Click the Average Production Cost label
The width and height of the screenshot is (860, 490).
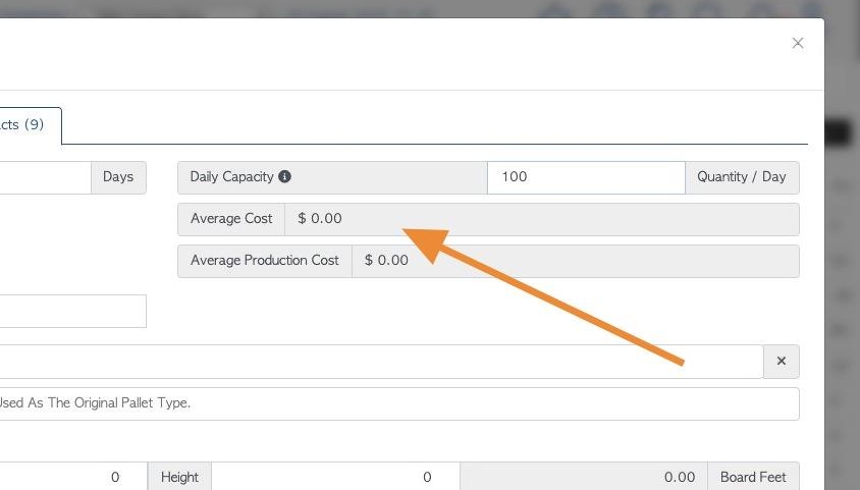pos(264,261)
